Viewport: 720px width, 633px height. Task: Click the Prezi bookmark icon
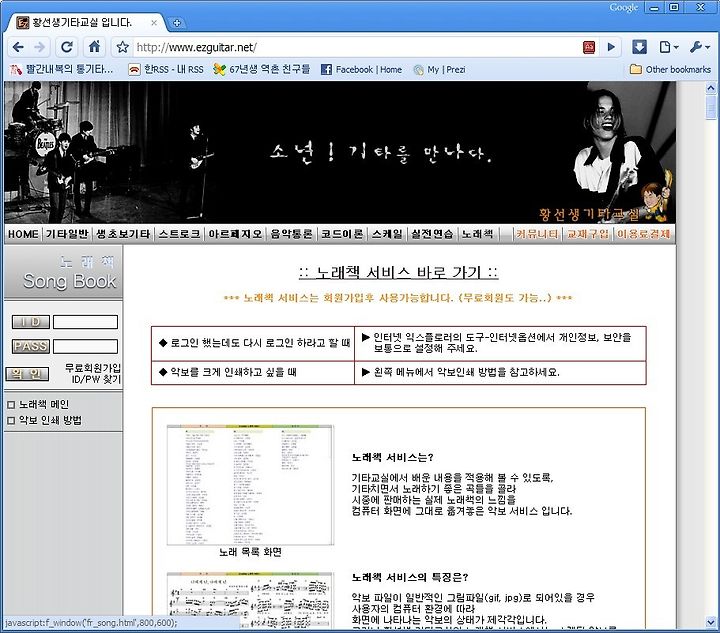coord(418,70)
